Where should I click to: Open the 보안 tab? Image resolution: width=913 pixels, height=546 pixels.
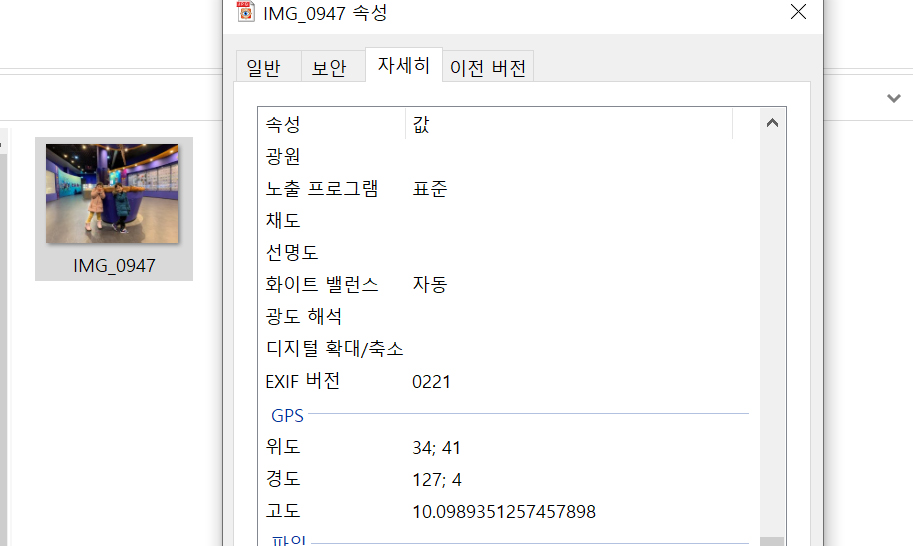pos(332,67)
